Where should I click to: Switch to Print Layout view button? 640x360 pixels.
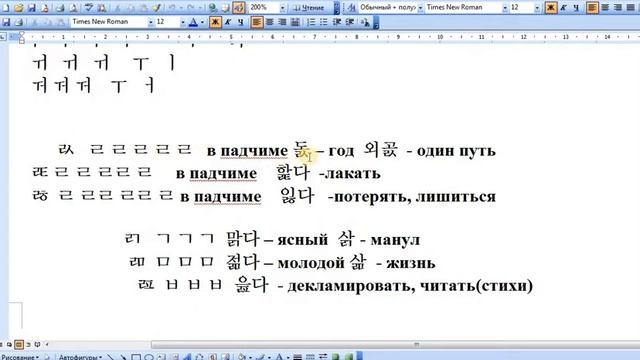[19, 344]
